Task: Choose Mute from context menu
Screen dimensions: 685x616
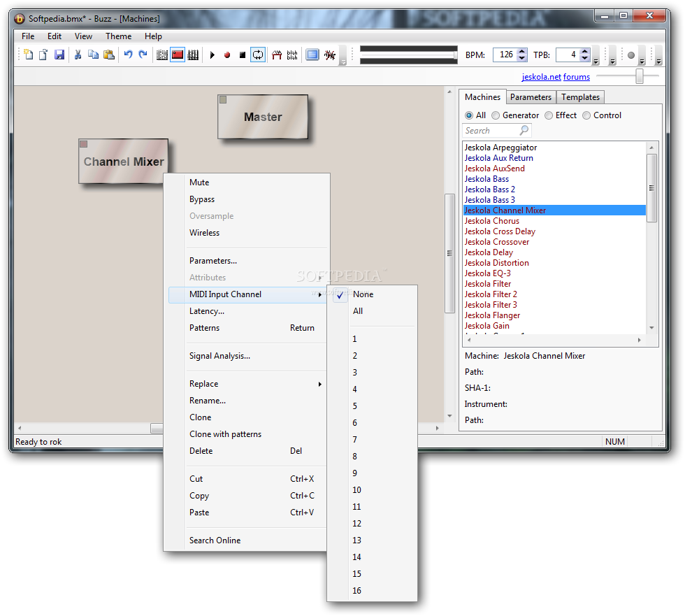Action: [247, 182]
